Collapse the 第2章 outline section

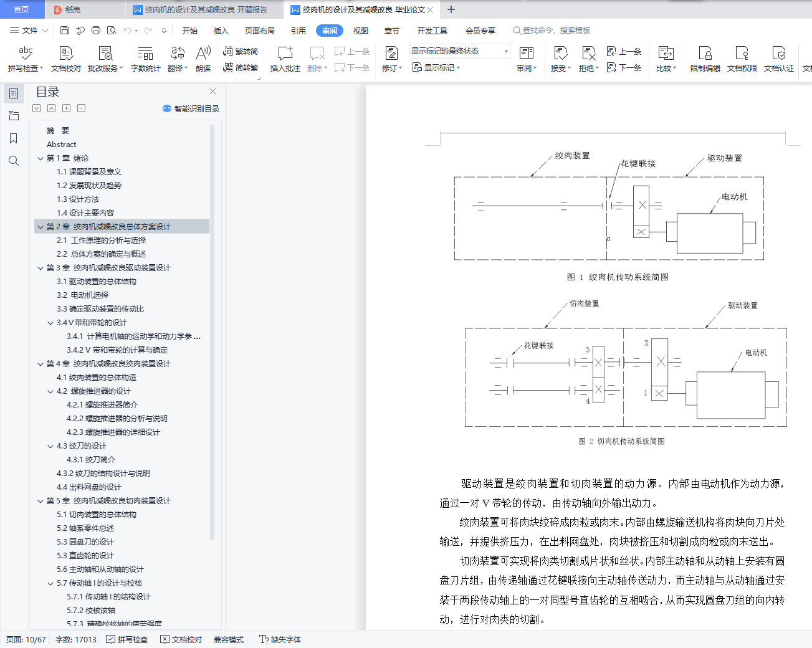pos(41,227)
